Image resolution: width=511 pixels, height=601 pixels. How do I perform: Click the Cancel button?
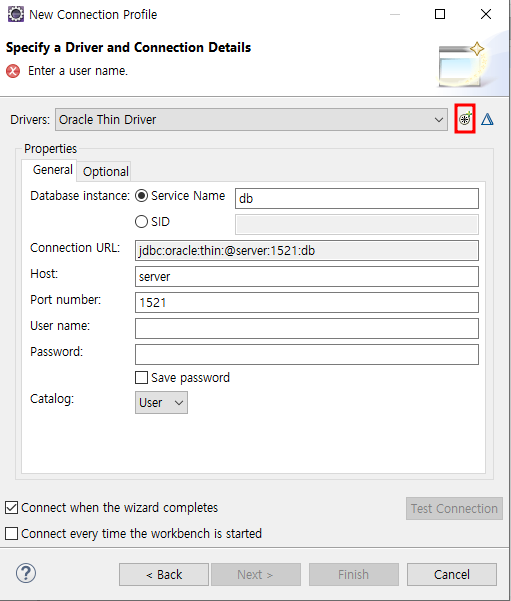452,575
